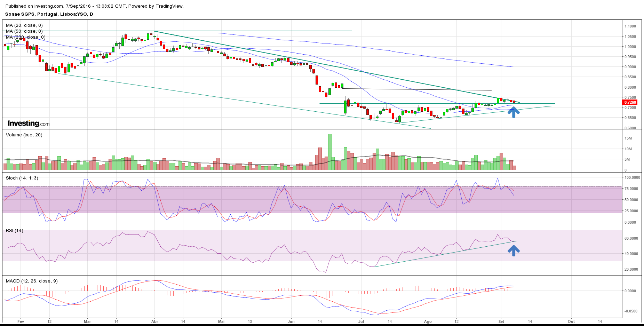Click the Stoch (14, 1, 3) label
Viewport: 644px width, 326px height.
(x=22, y=178)
